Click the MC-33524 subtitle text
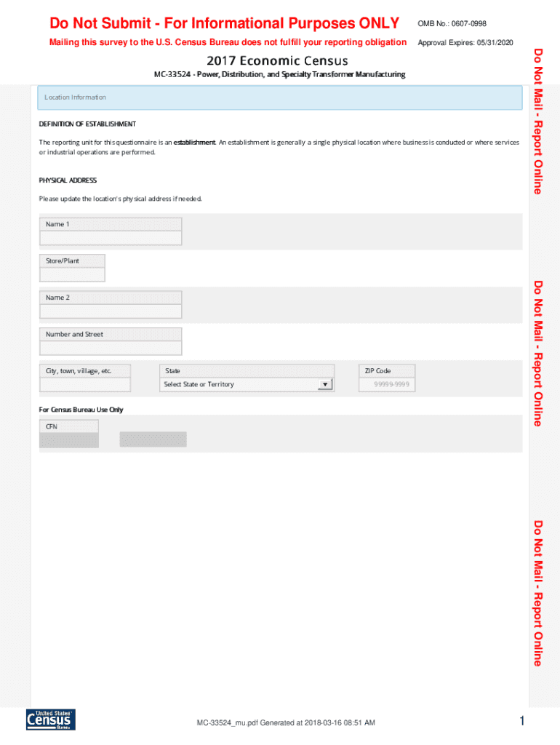The width and height of the screenshot is (560, 745). coord(280,74)
